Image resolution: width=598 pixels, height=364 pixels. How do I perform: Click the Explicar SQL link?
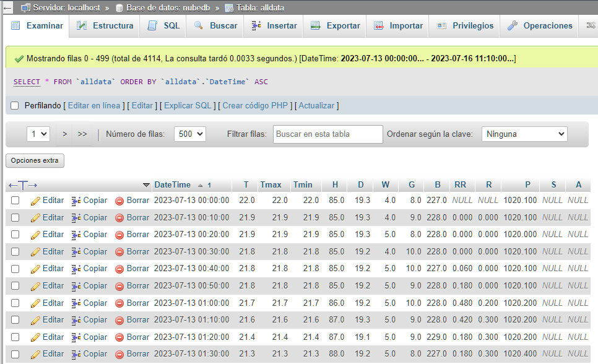pos(188,106)
